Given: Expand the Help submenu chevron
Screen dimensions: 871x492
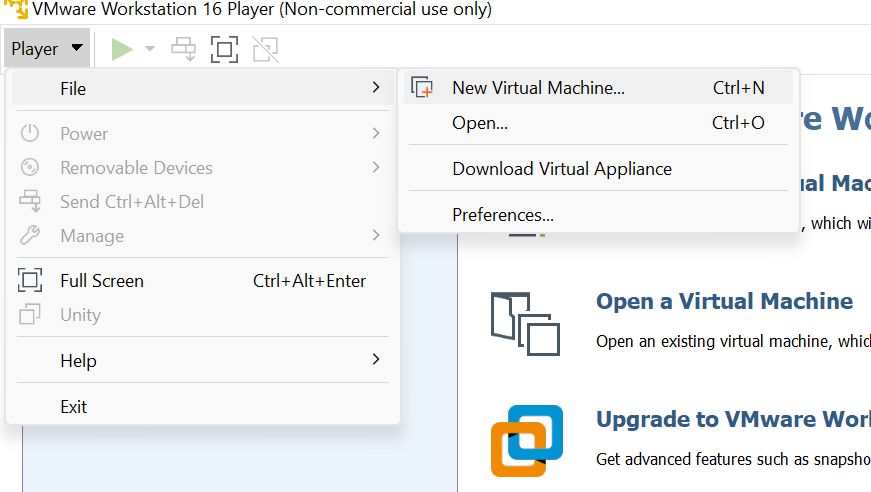Looking at the screenshot, I should (x=376, y=359).
